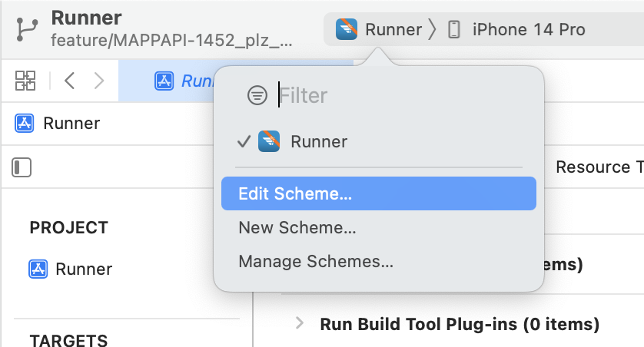Screen dimensions: 644x347
Task: Click the feature/MAPPAPI-1452 branch name
Action: click(171, 41)
